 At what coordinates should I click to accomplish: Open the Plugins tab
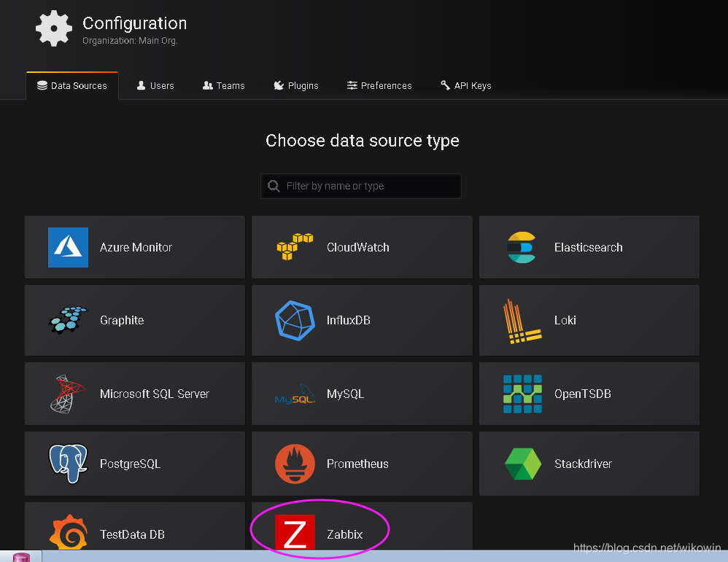click(x=296, y=86)
